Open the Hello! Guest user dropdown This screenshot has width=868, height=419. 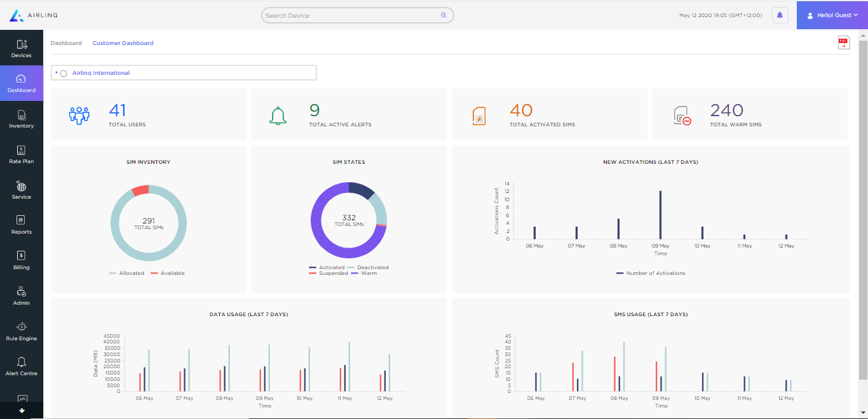[x=832, y=15]
